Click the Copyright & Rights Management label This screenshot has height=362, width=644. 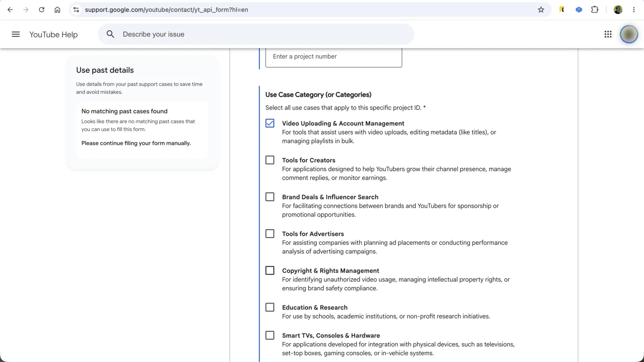(330, 271)
